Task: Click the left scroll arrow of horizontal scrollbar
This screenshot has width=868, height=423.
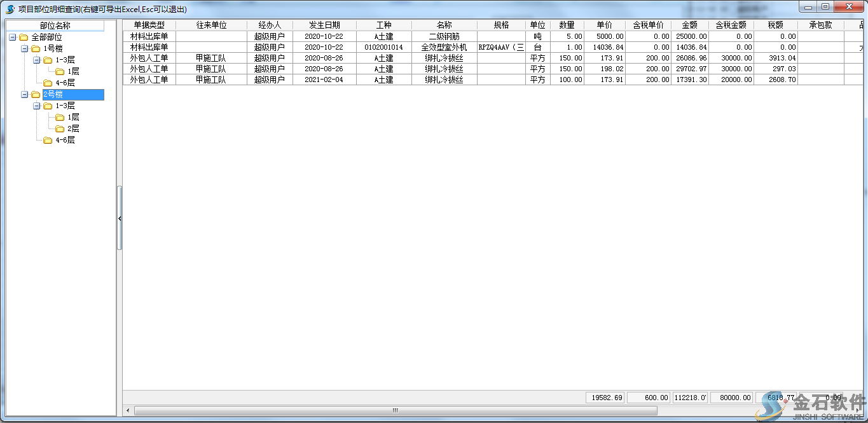Action: pyautogui.click(x=128, y=410)
